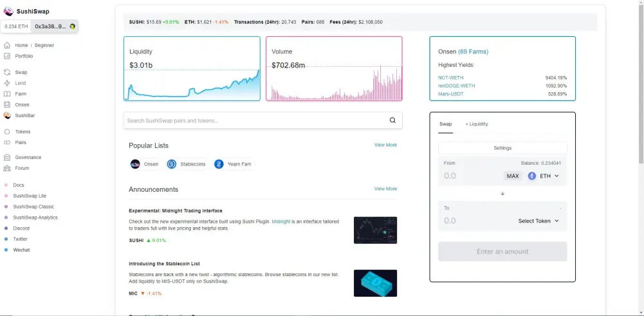Image resolution: width=644 pixels, height=316 pixels.
Task: Open SushiBar in sidebar menu
Action: point(25,115)
